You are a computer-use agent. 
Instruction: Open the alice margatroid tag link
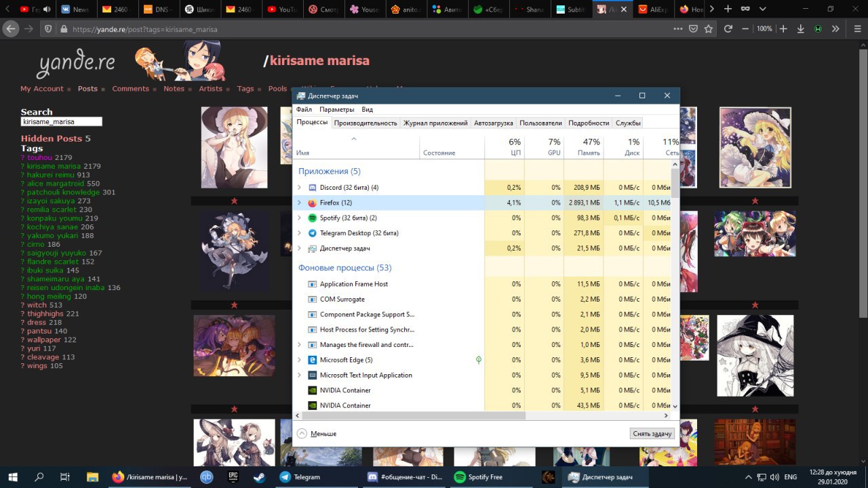(x=56, y=184)
